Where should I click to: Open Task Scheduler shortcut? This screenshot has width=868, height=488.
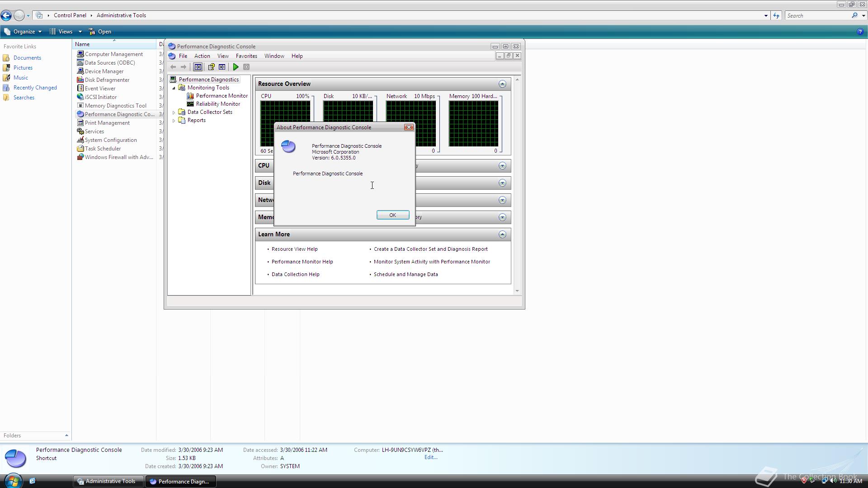103,149
